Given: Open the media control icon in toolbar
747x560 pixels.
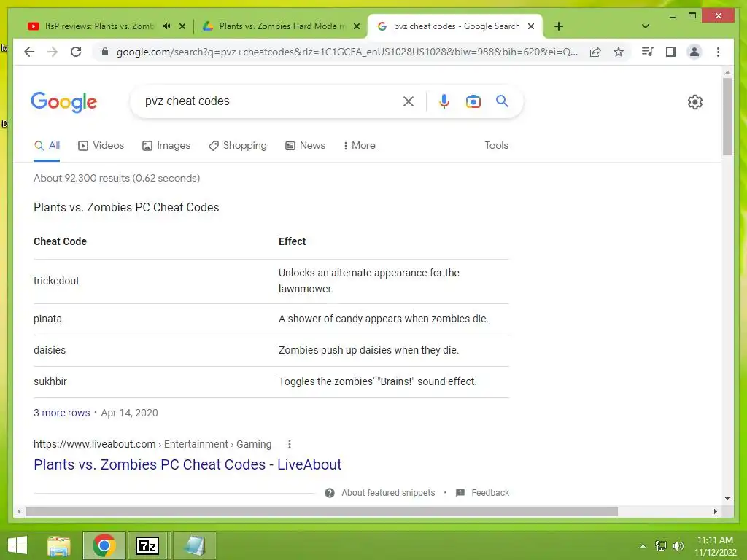Looking at the screenshot, I should (x=648, y=52).
